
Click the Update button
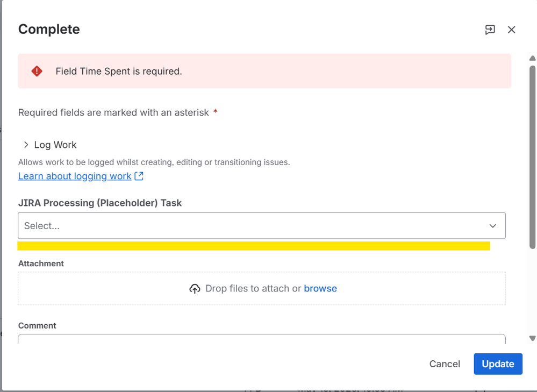498,364
